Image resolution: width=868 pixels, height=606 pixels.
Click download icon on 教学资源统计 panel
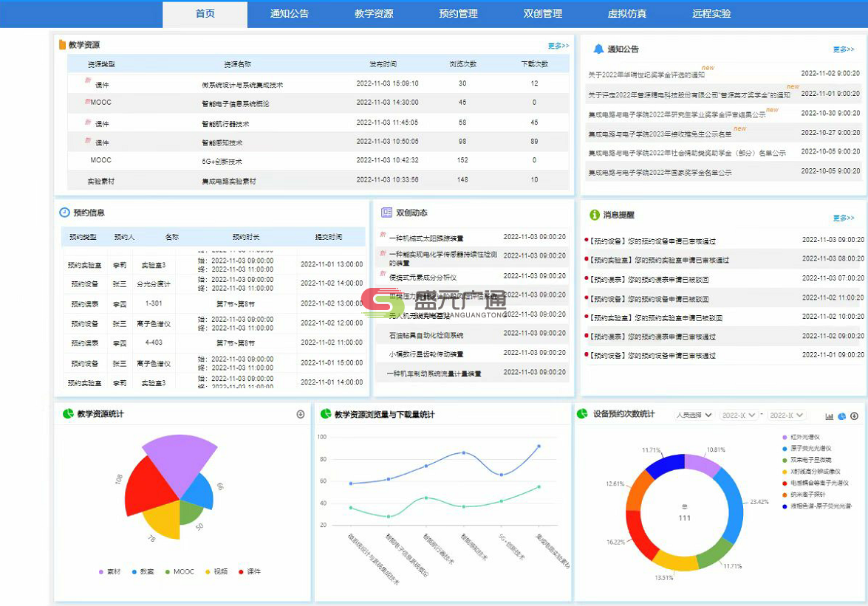coord(301,414)
